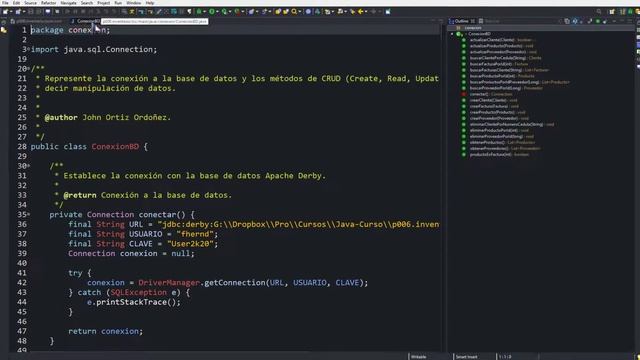Open the Window menu

133,3
